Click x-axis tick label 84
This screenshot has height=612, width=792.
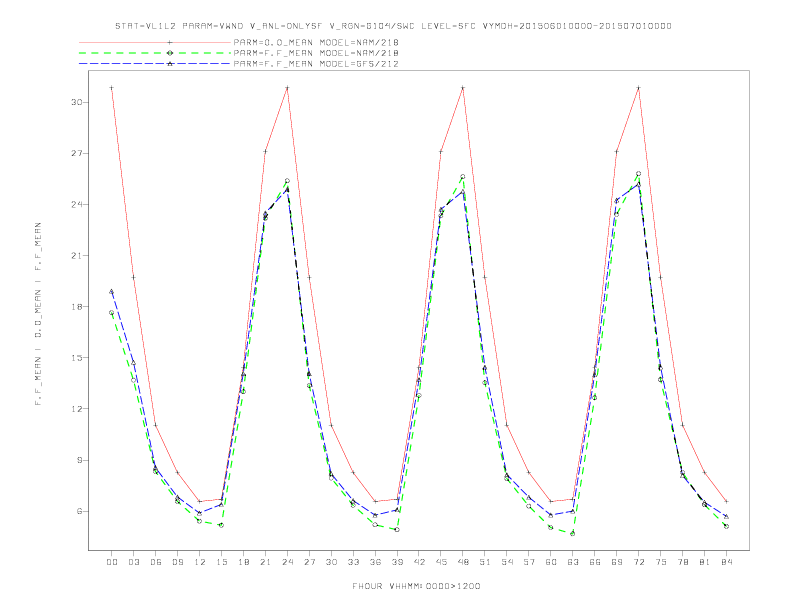[726, 562]
